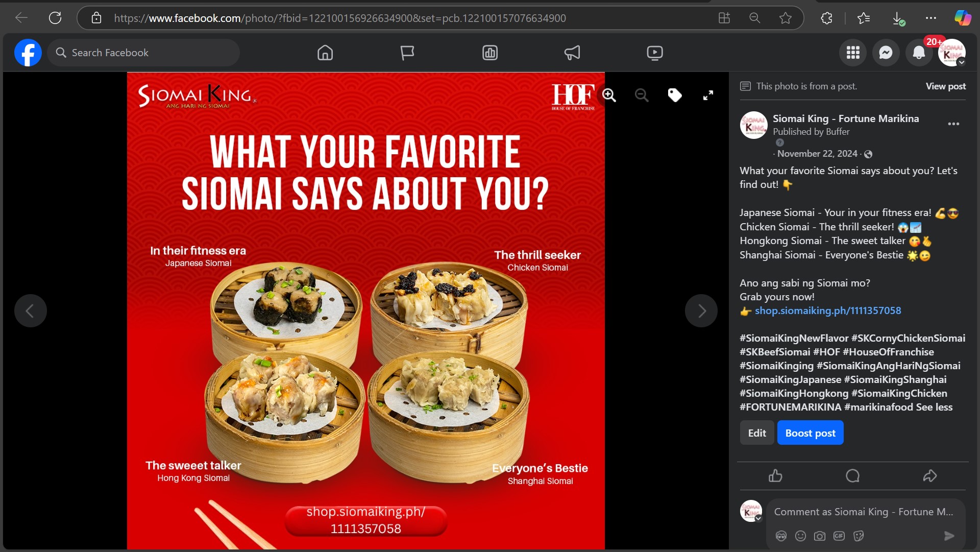
Task: Open the favorites list icon
Action: tap(864, 18)
